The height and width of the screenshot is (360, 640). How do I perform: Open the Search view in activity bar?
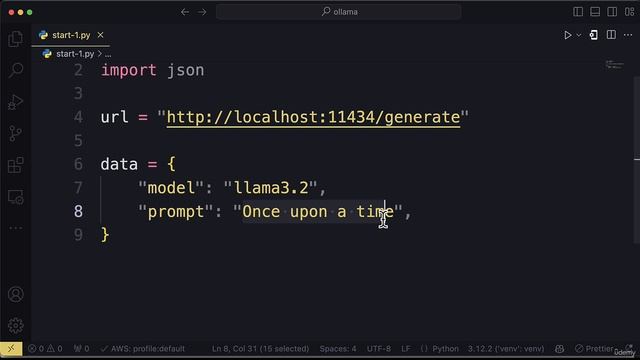(x=16, y=70)
